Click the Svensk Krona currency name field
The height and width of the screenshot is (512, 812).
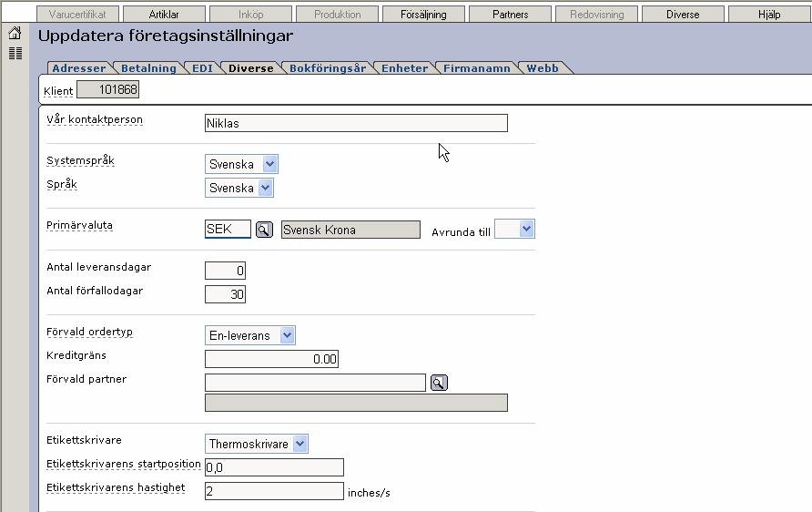350,230
